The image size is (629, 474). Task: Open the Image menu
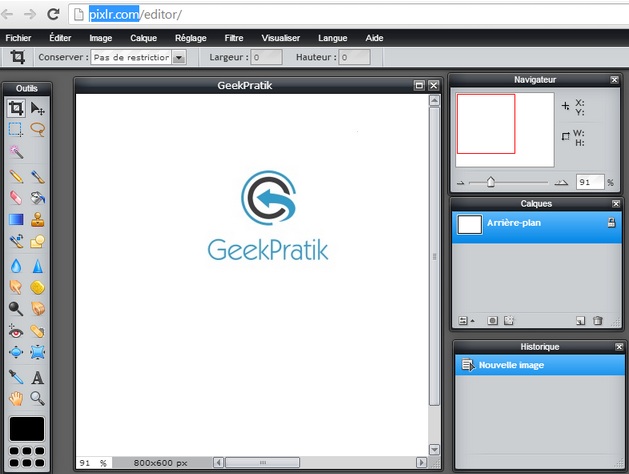[101, 38]
